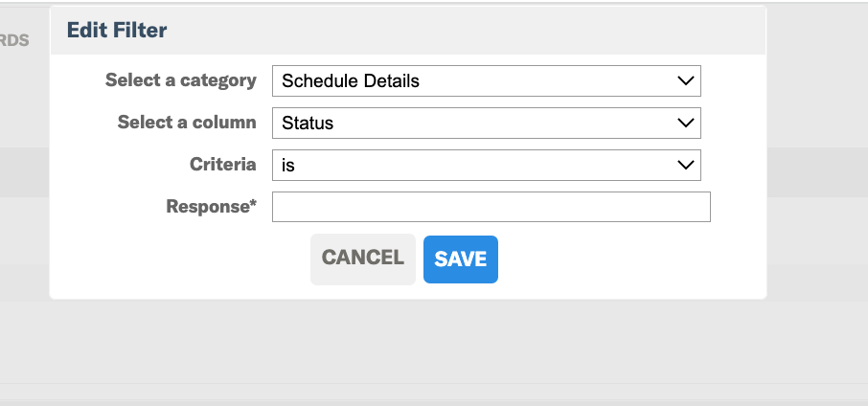Click the Schedule Details selected value text
The image size is (868, 406).
point(351,80)
